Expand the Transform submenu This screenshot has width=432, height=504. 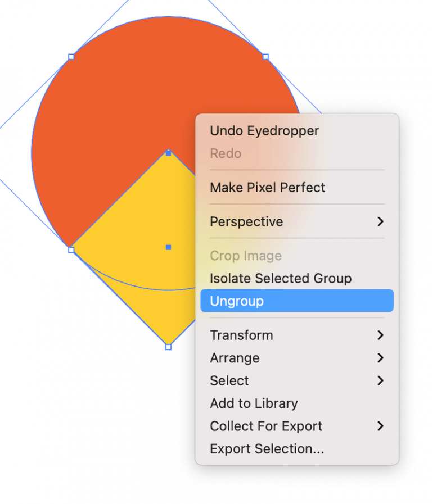click(x=242, y=335)
